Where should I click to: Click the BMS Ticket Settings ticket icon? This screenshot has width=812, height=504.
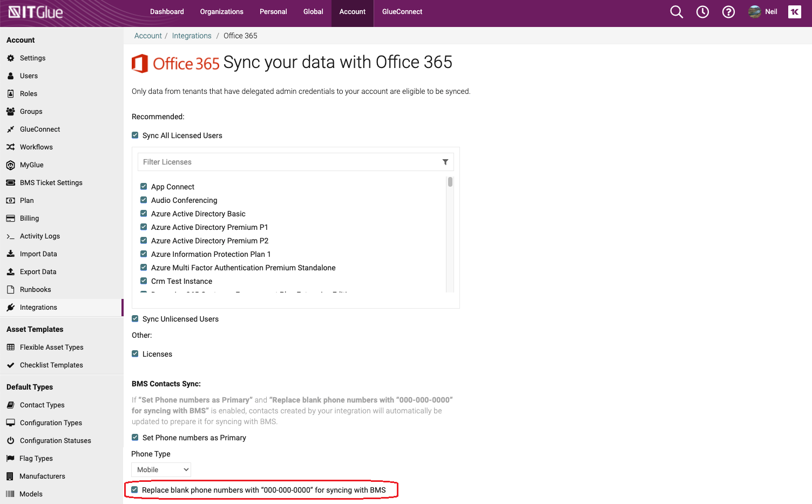coord(10,183)
